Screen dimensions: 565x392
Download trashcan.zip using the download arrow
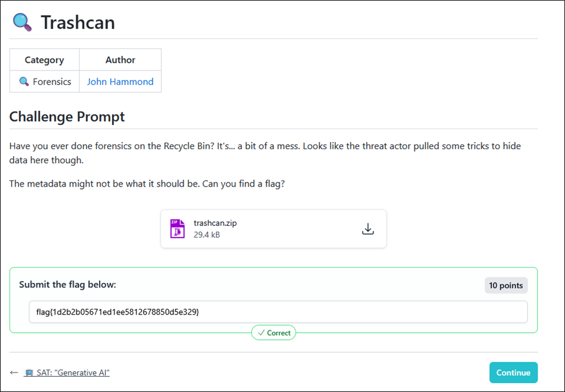tap(368, 228)
